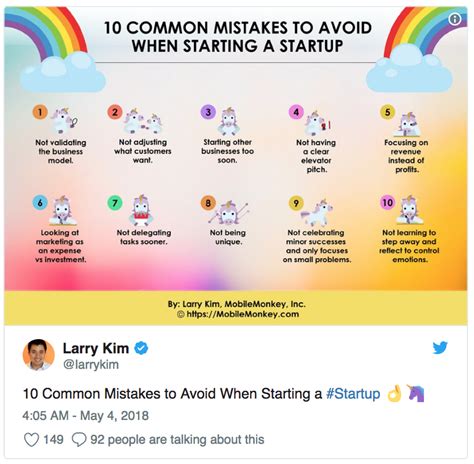This screenshot has width=474, height=464.
Task: Click the unicorn emoji in the tweet text
Action: pyautogui.click(x=416, y=393)
